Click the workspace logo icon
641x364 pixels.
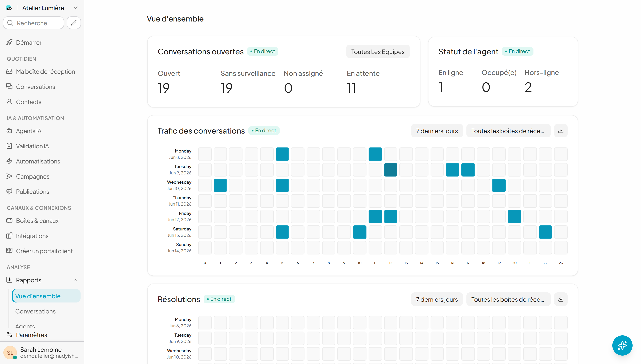[9, 8]
